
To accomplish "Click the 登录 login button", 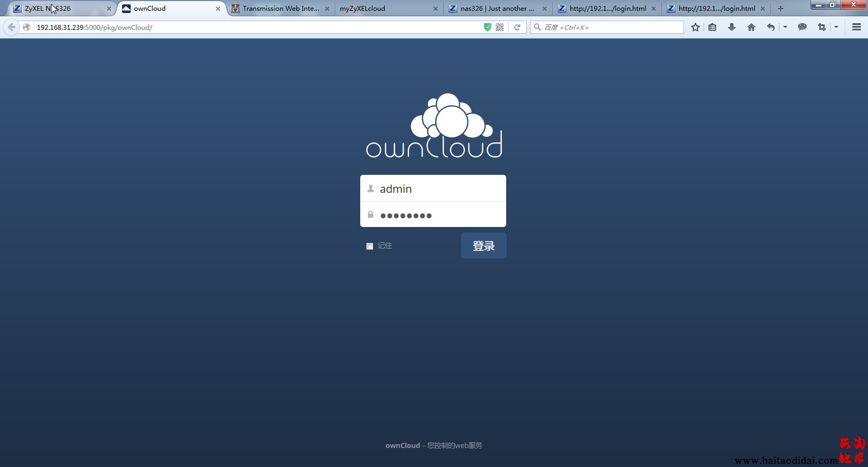I will [483, 245].
